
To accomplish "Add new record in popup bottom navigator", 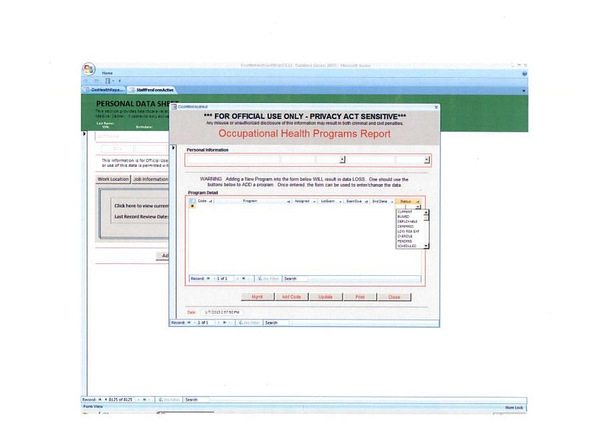I will point(229,323).
